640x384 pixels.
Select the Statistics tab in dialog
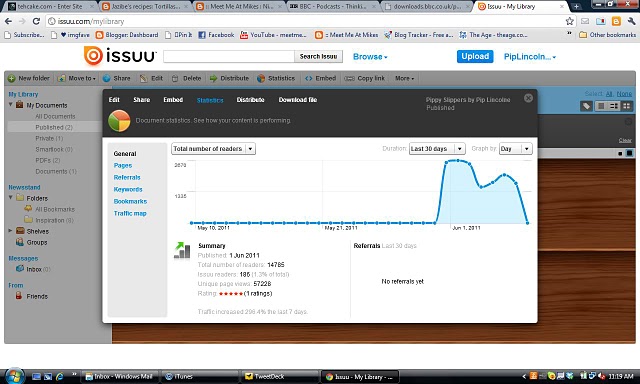[x=210, y=100]
